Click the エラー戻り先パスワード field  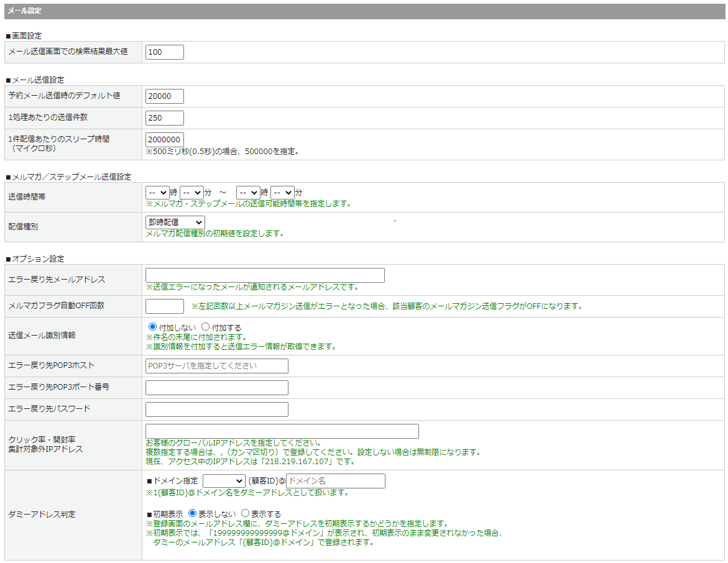216,410
